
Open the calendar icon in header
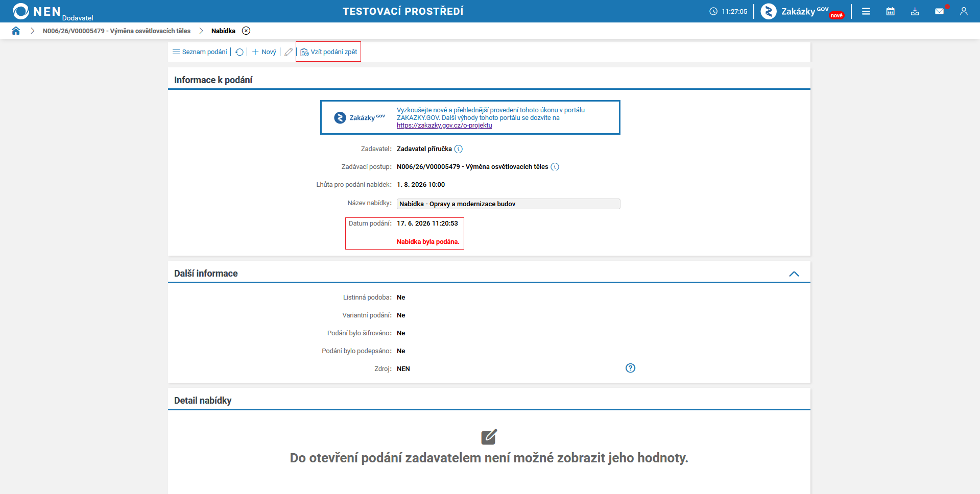[x=891, y=11]
